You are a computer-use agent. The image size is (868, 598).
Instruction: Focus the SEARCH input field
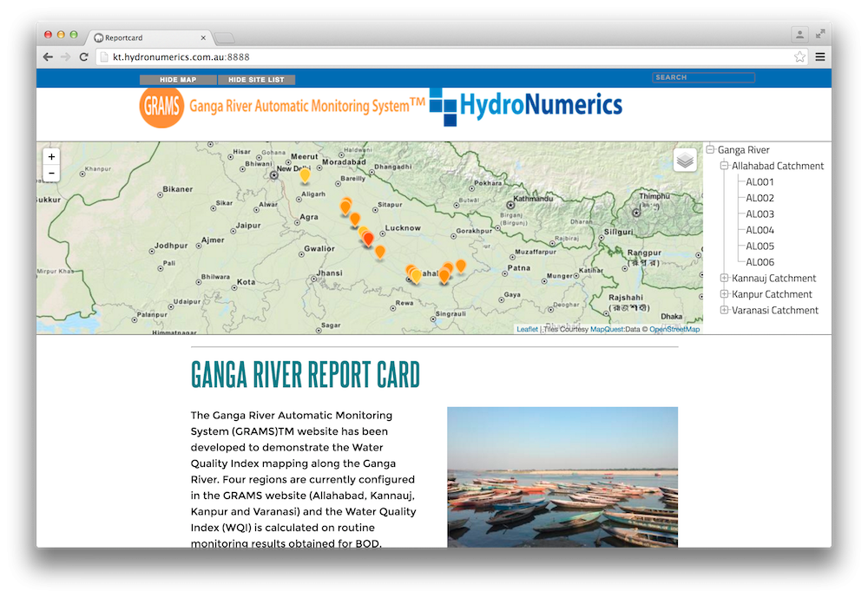[x=703, y=77]
